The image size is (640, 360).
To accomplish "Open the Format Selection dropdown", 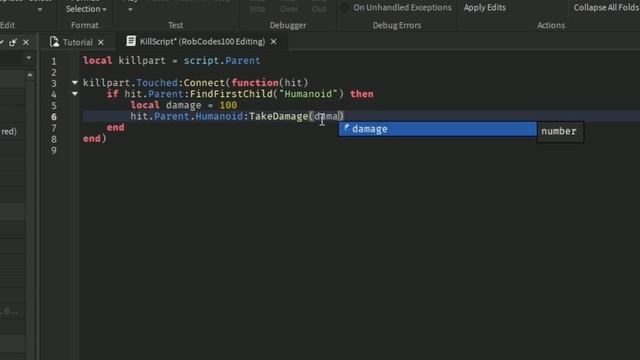I will pos(86,9).
